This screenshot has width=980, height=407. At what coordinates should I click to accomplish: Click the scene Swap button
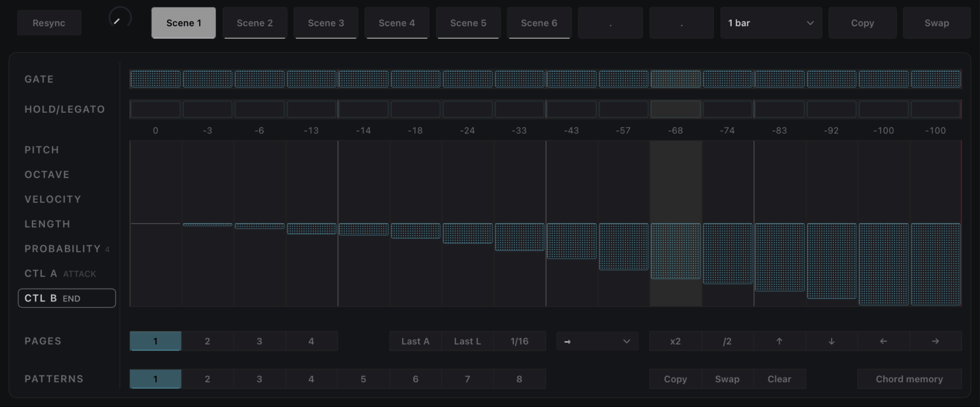tap(936, 23)
